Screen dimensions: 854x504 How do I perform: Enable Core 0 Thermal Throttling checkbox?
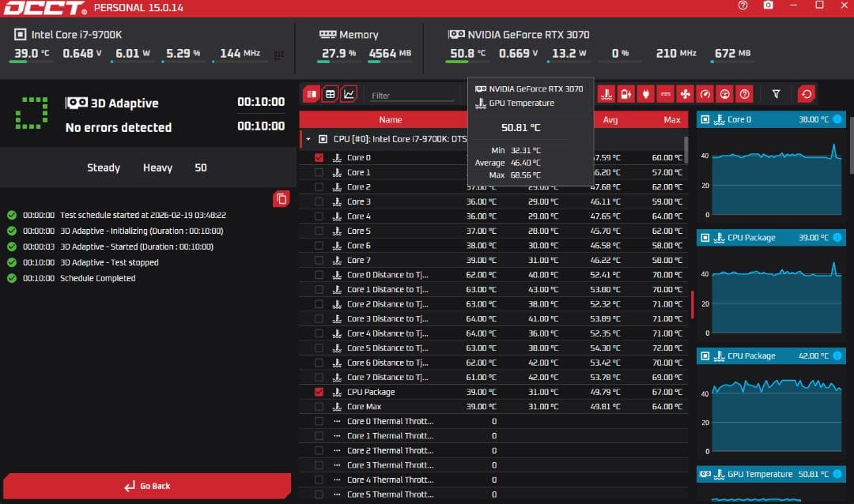319,421
